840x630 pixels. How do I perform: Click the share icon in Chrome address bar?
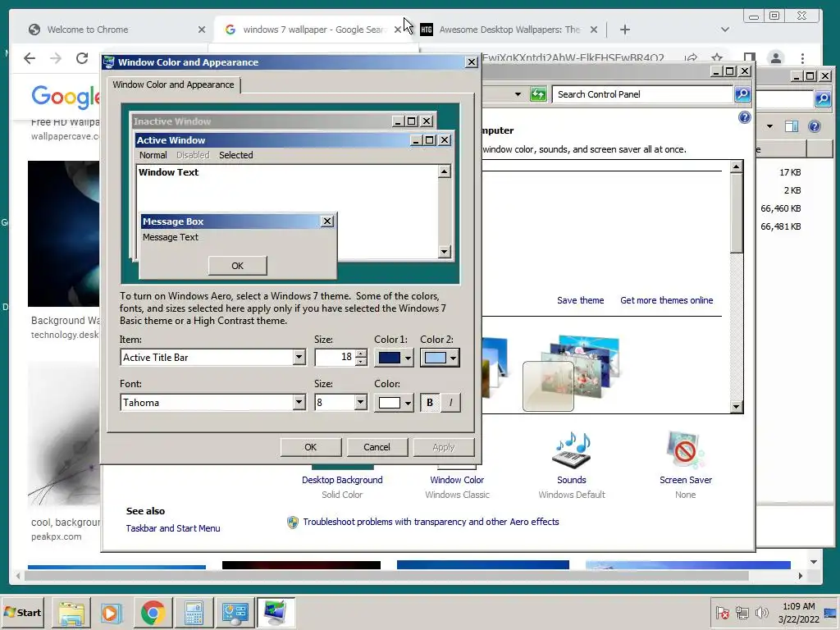tap(691, 58)
